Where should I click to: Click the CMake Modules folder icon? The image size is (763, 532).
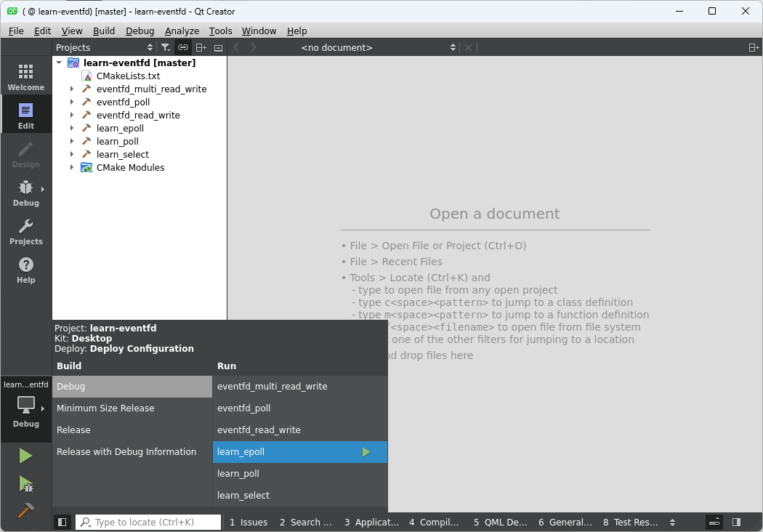86,167
